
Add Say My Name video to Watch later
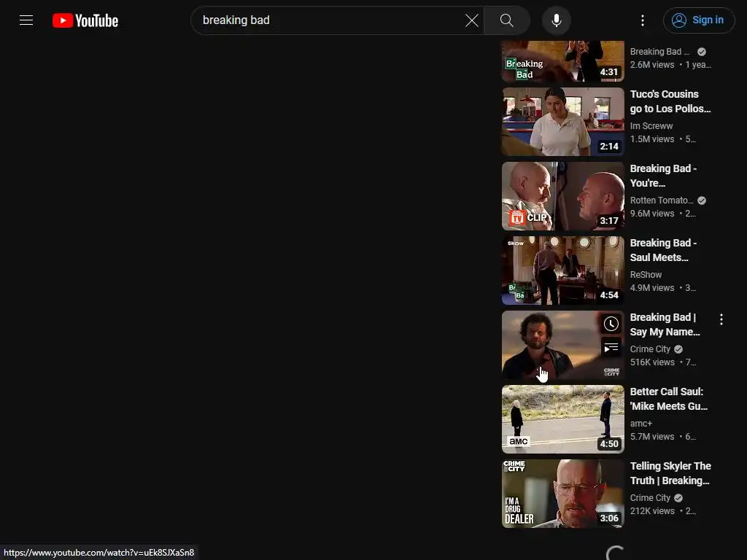[x=611, y=324]
